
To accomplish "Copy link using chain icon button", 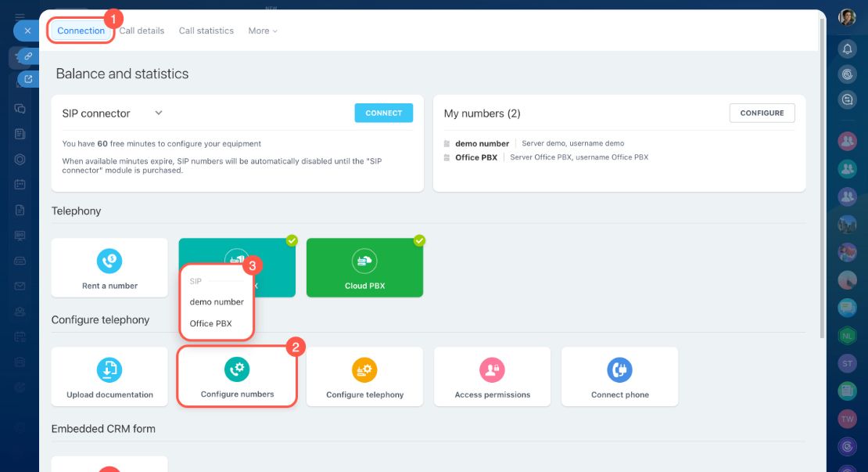I will (28, 56).
